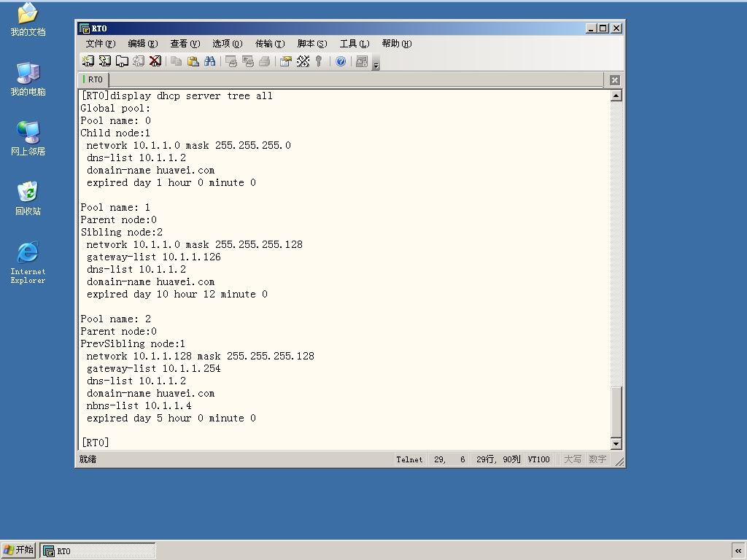Click the 'gateway-list 10.1.1.126' line
747x560 pixels.
153,257
